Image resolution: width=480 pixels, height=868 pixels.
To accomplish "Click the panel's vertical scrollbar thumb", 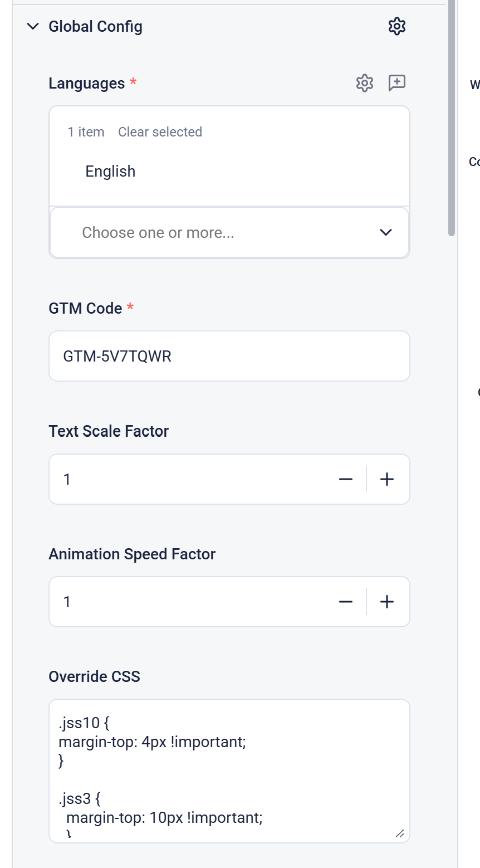I will coord(452,117).
